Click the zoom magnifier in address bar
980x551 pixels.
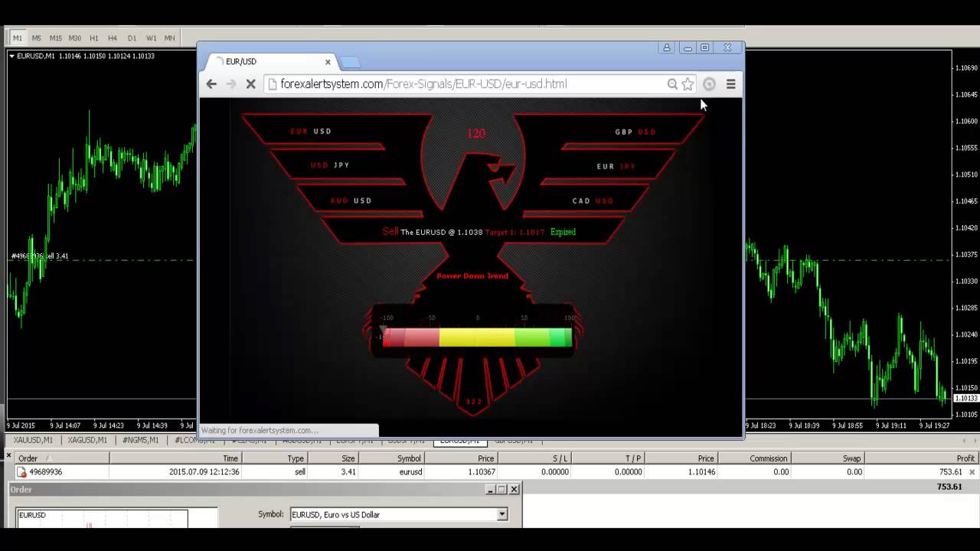click(672, 84)
